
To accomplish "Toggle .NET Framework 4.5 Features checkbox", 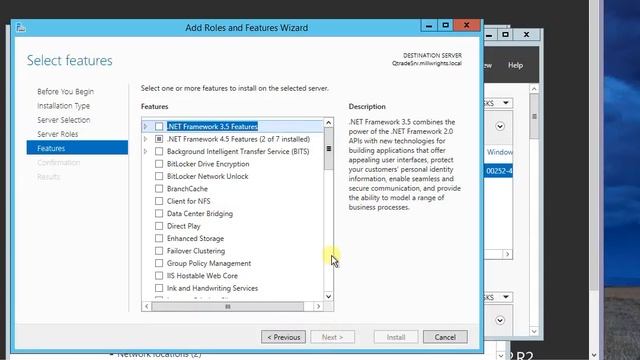I will click(159, 139).
